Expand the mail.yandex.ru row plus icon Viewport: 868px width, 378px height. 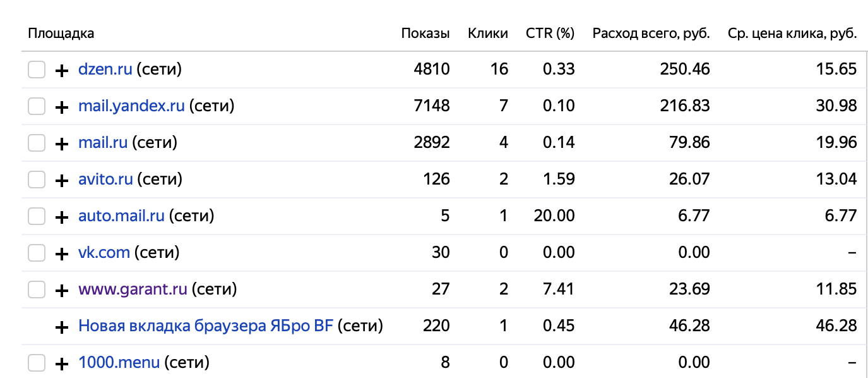point(62,107)
